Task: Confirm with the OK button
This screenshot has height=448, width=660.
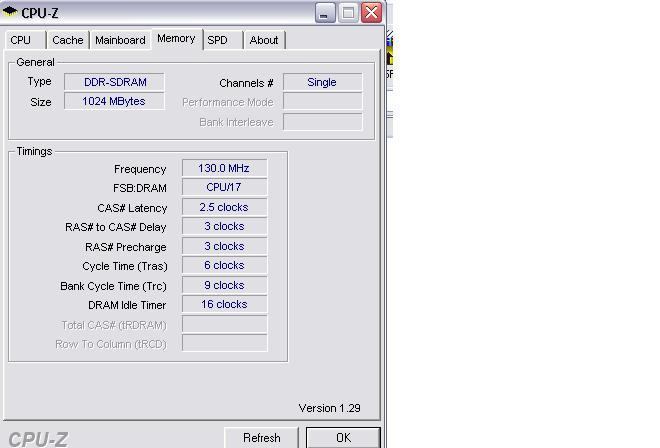Action: pos(343,438)
